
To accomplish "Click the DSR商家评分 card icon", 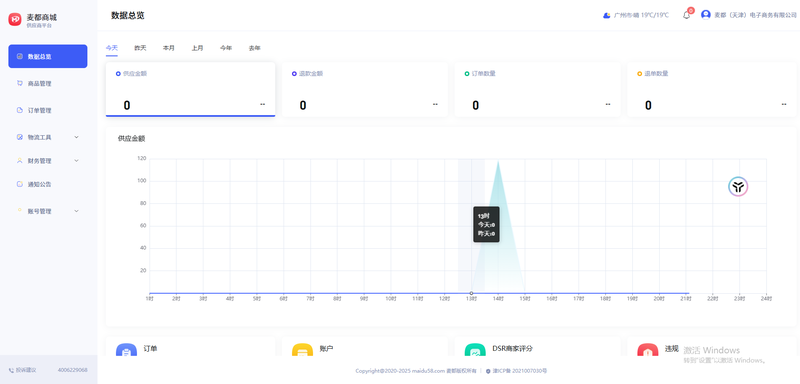I will [475, 351].
